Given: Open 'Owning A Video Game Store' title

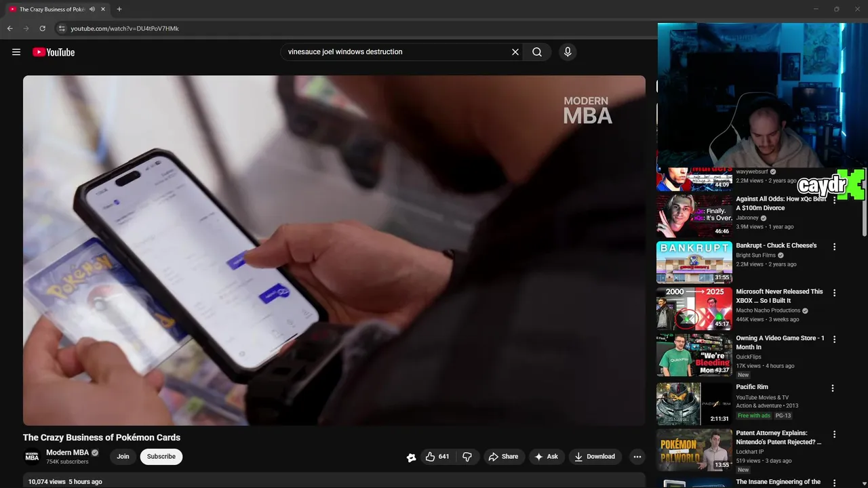Looking at the screenshot, I should tap(781, 342).
